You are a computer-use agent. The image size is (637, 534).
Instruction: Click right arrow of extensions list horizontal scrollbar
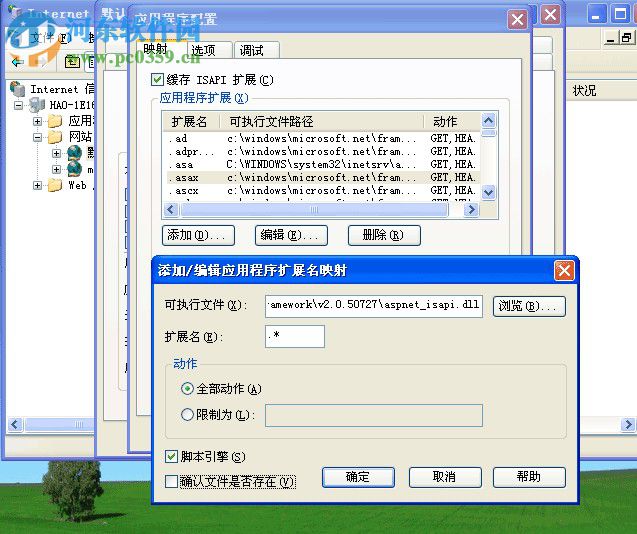pos(472,210)
